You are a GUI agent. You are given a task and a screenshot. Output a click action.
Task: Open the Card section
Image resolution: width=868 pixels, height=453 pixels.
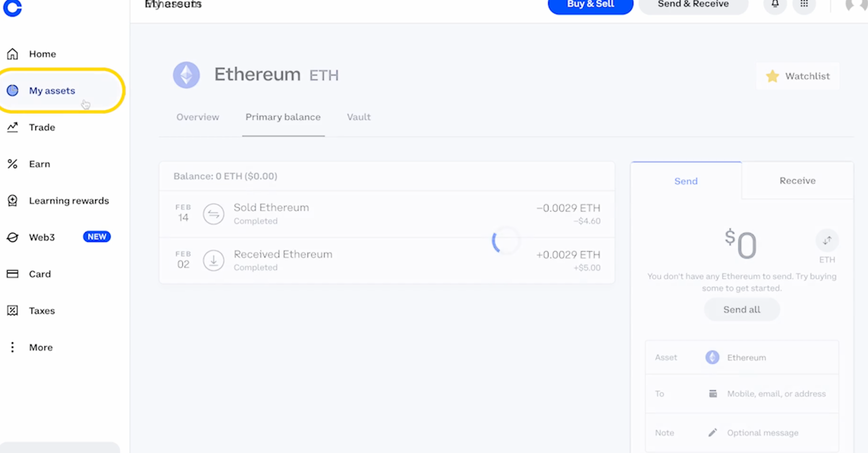pyautogui.click(x=29, y=274)
